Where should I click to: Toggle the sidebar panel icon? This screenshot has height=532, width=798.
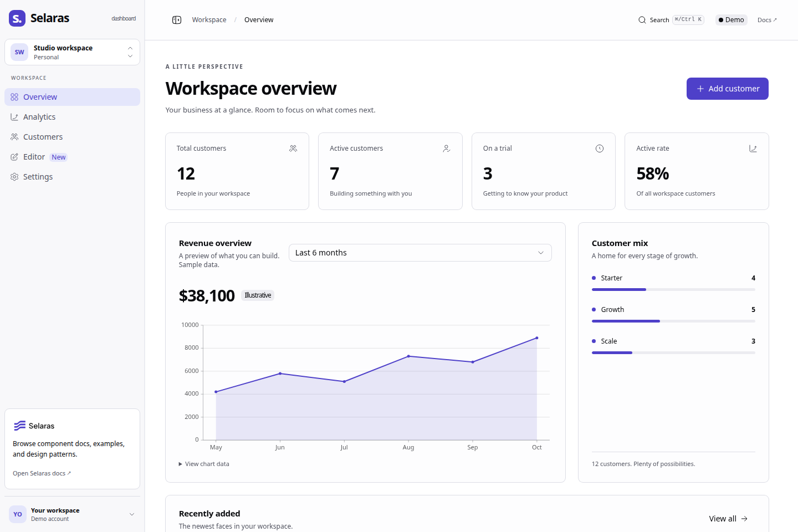pos(177,20)
